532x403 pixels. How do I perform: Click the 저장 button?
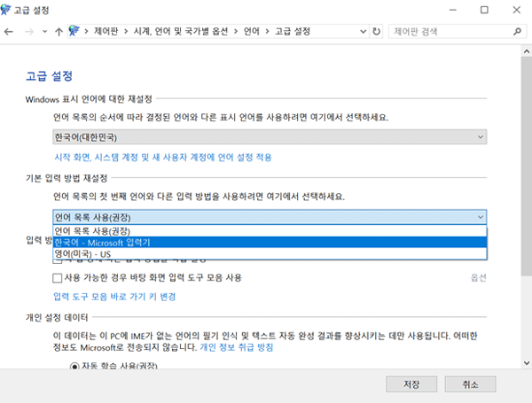click(x=411, y=384)
